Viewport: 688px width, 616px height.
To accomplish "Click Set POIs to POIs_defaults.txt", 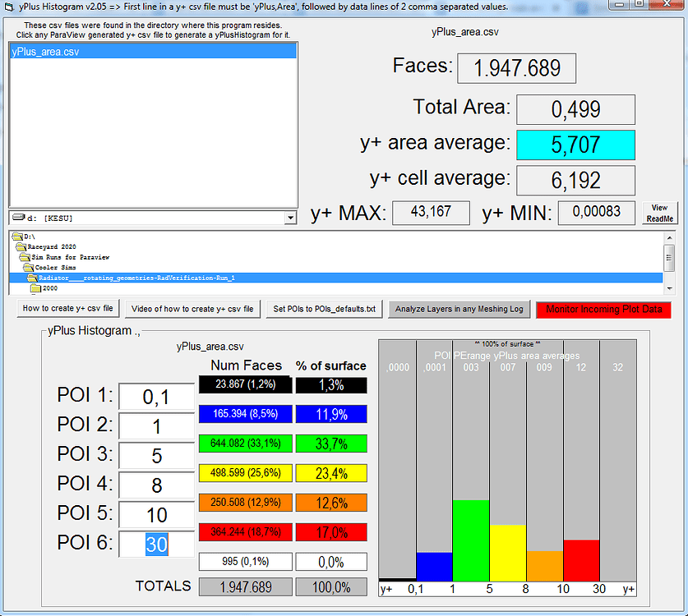I will (x=323, y=308).
